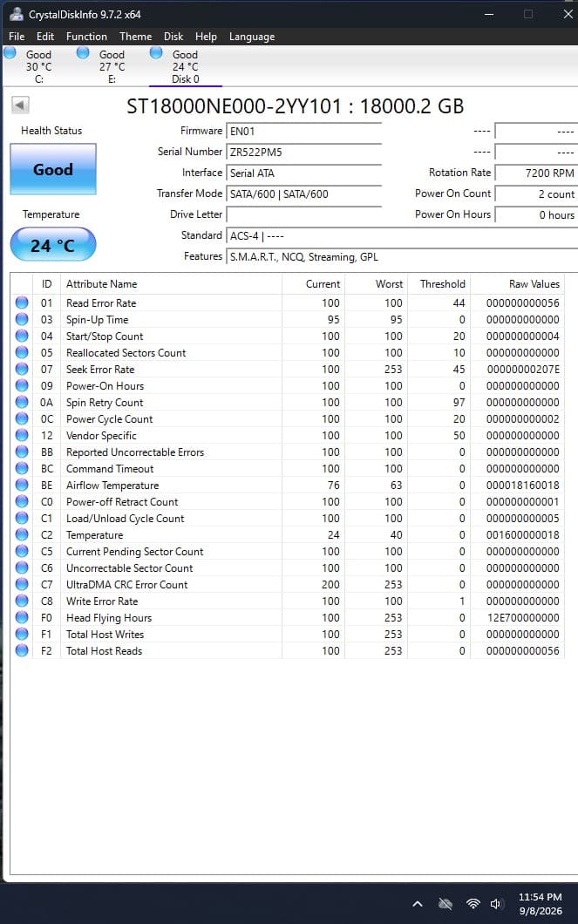
Task: Open the Edit menu
Action: 44,37
